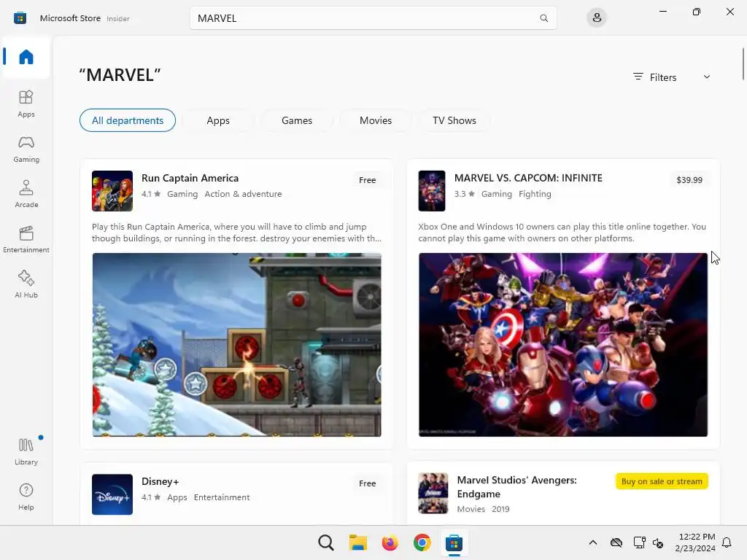This screenshot has width=747, height=560.
Task: Click the Free button for Disney+
Action: pos(368,483)
